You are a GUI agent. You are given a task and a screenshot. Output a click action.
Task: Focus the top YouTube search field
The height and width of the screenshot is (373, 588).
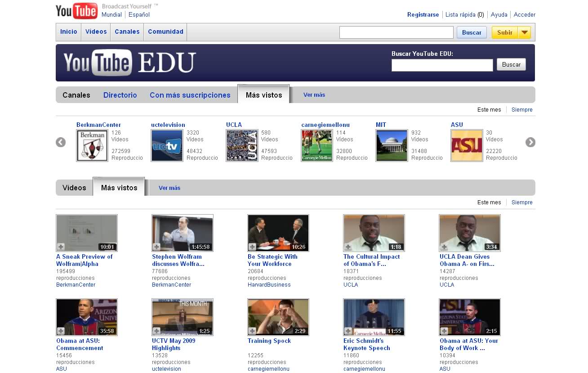[396, 32]
